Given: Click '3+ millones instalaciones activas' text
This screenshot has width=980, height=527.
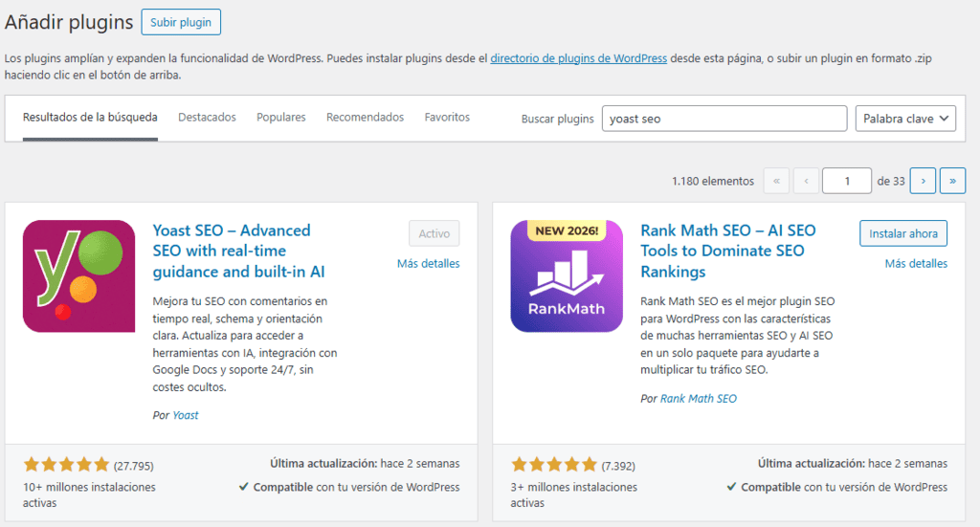Looking at the screenshot, I should click(x=574, y=494).
